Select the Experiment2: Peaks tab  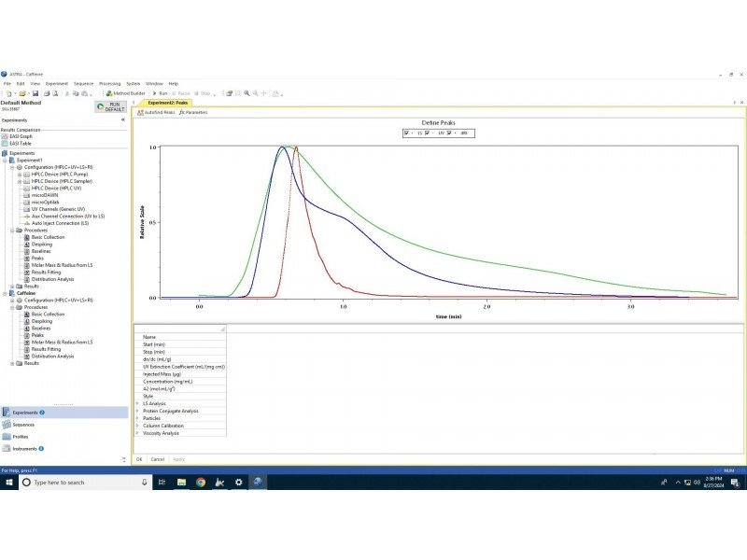click(167, 103)
